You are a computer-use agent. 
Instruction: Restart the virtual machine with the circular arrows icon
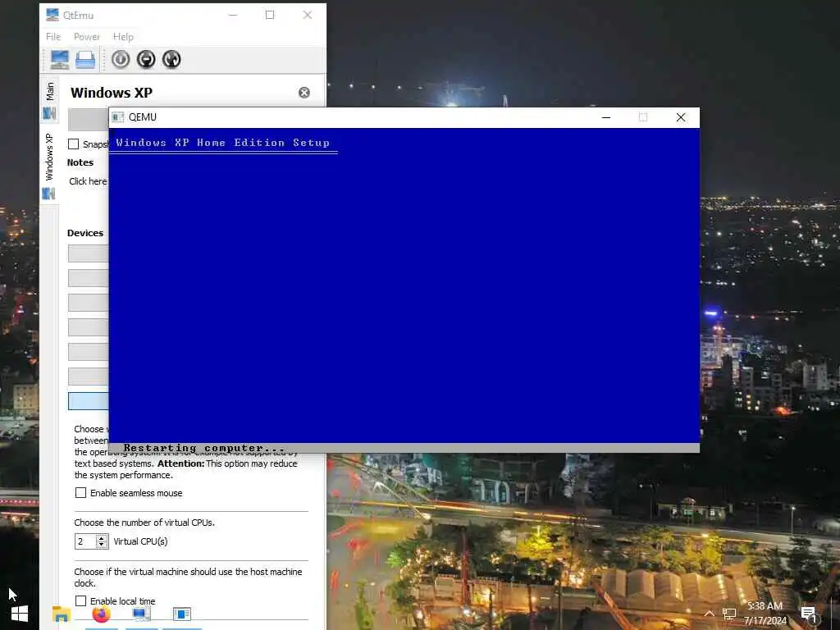(171, 59)
